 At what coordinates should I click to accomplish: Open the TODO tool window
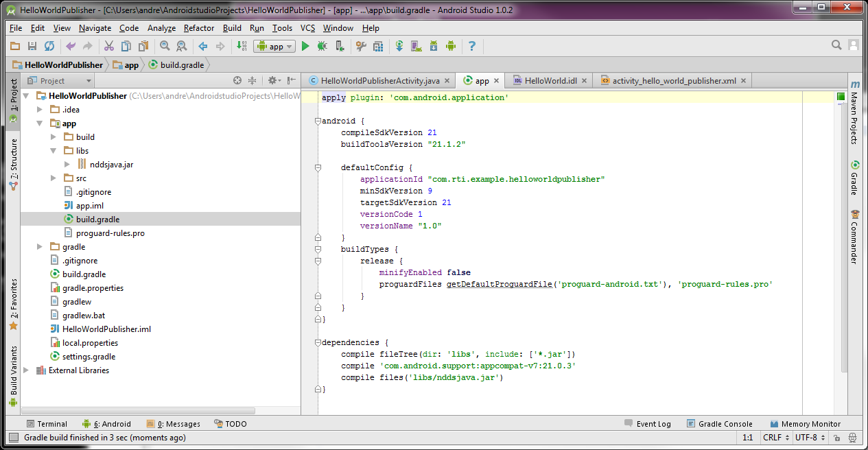[230, 424]
